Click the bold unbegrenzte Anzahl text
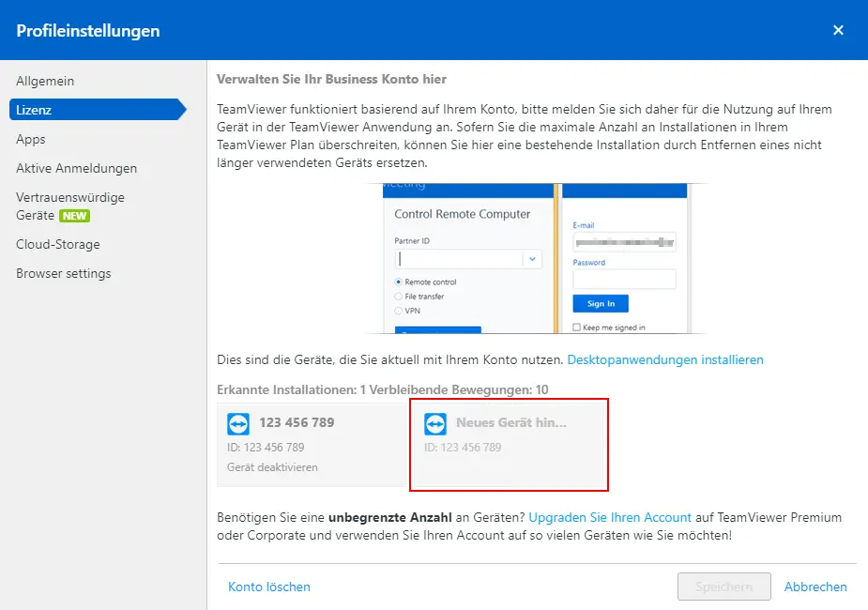This screenshot has width=868, height=610. point(390,517)
